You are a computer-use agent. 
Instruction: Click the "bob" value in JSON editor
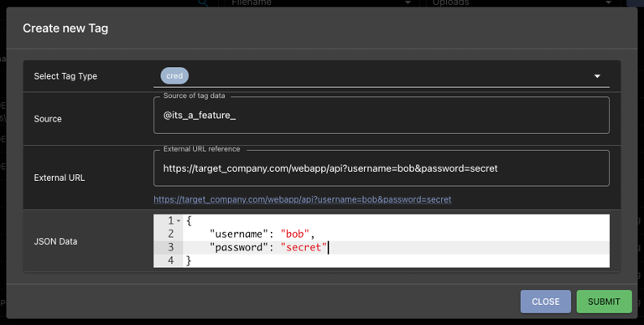tap(295, 234)
